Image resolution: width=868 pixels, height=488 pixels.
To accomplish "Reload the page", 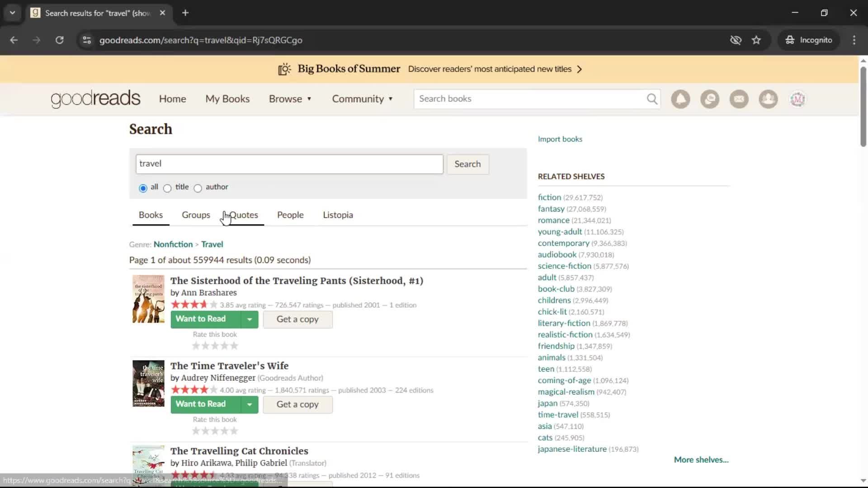I will click(60, 40).
